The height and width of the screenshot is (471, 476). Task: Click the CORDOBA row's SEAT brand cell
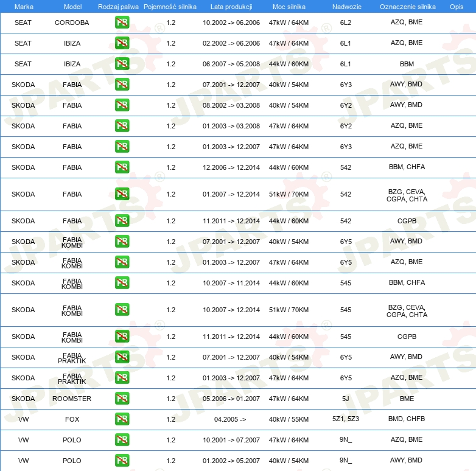tap(23, 23)
